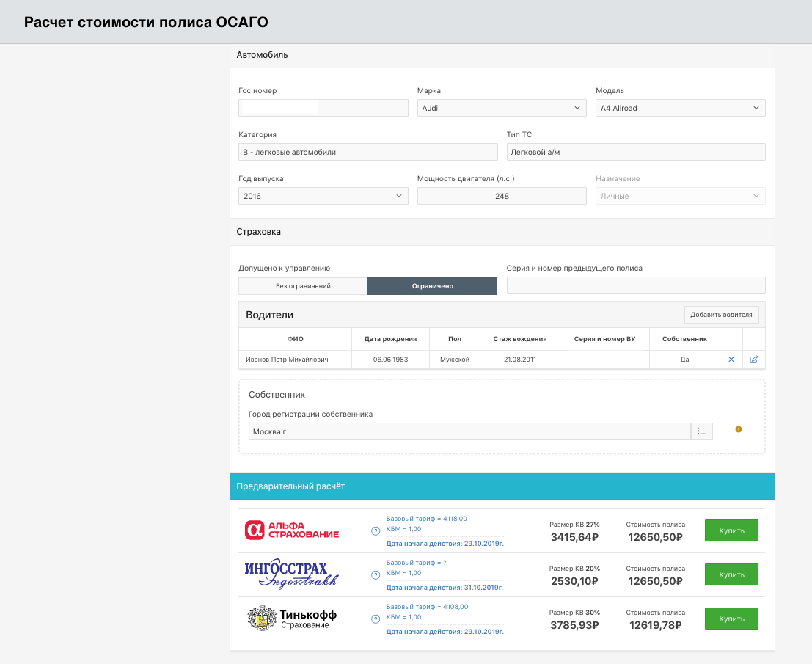Click driving experience date 21.08.2011
This screenshot has width=812, height=664.
520,360
